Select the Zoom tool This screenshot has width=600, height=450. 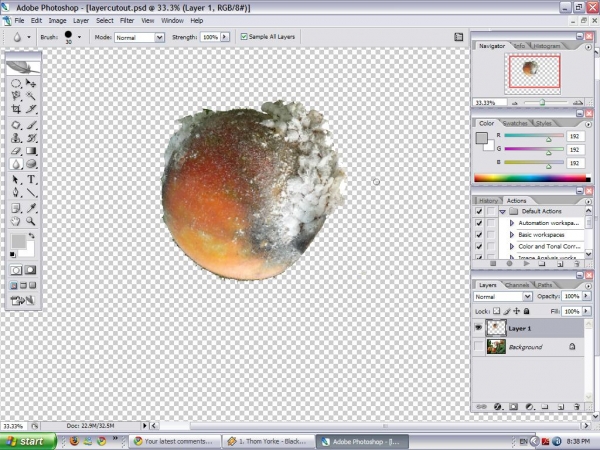(x=31, y=221)
